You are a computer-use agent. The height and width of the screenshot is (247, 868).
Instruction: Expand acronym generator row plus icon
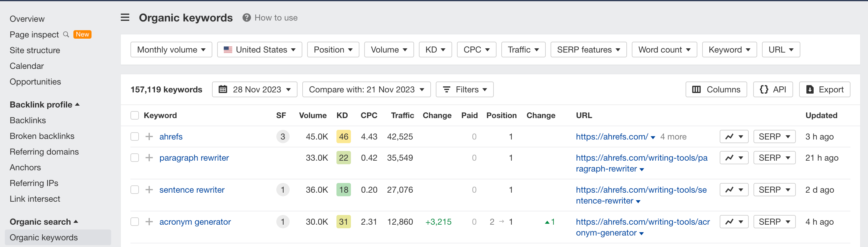[149, 222]
